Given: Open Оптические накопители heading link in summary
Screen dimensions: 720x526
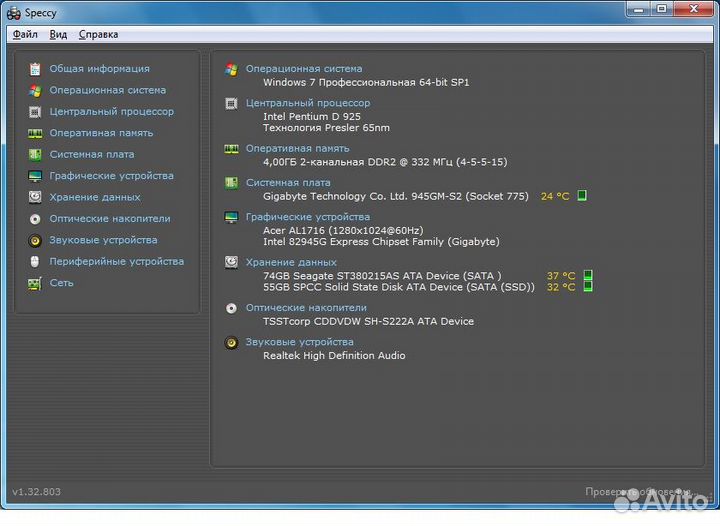Looking at the screenshot, I should [x=306, y=308].
